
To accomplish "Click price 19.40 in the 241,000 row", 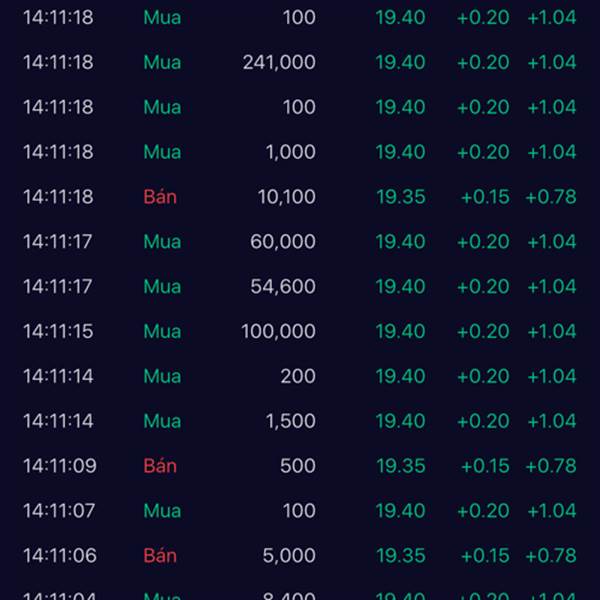I will [400, 62].
